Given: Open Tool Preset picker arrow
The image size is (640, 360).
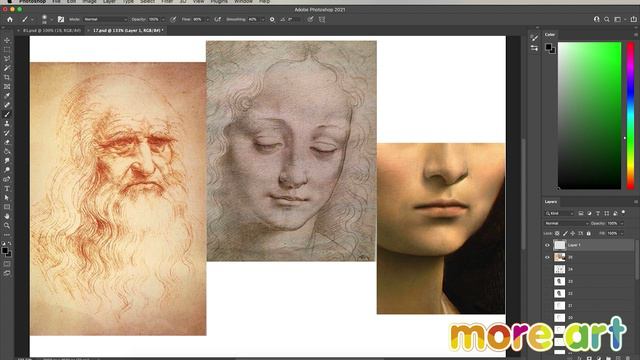Looking at the screenshot, I should 32,19.
